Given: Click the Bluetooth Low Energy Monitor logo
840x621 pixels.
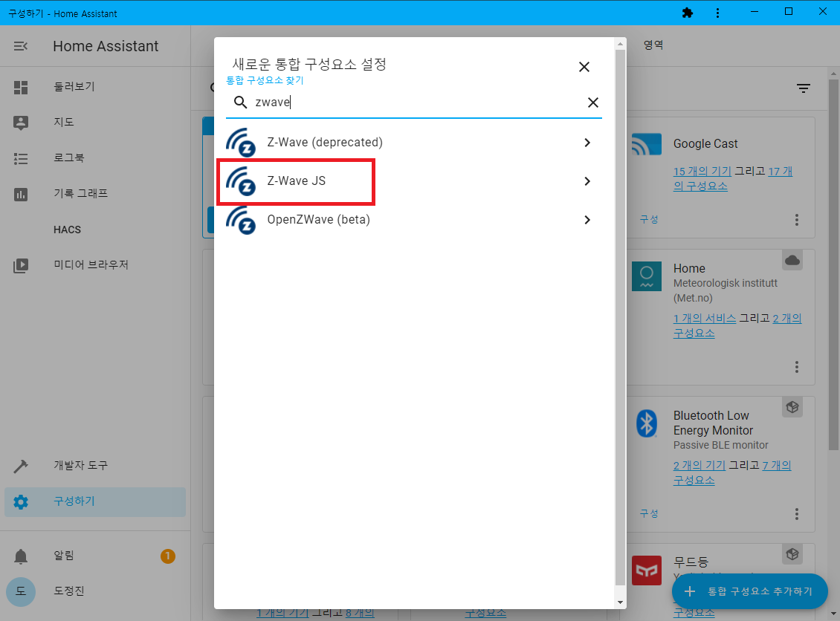Looking at the screenshot, I should 647,423.
